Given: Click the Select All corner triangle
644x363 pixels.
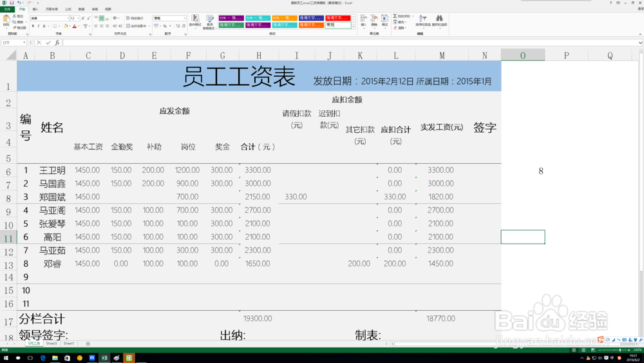Looking at the screenshot, I should coord(11,55).
